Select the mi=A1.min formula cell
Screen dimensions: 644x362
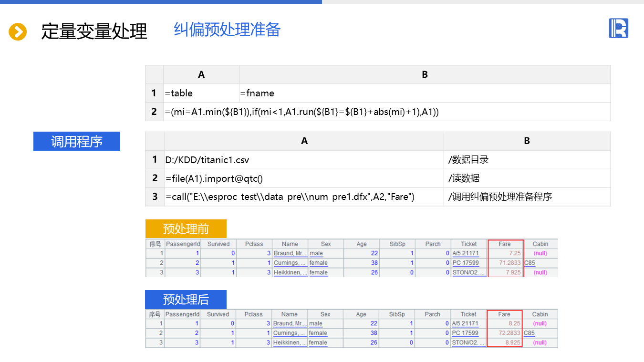(301, 112)
